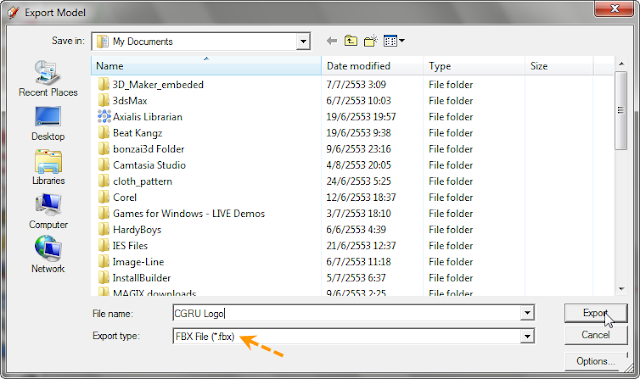Click the date 6/7/2553 10:03
The height and width of the screenshot is (379, 640).
(x=358, y=100)
